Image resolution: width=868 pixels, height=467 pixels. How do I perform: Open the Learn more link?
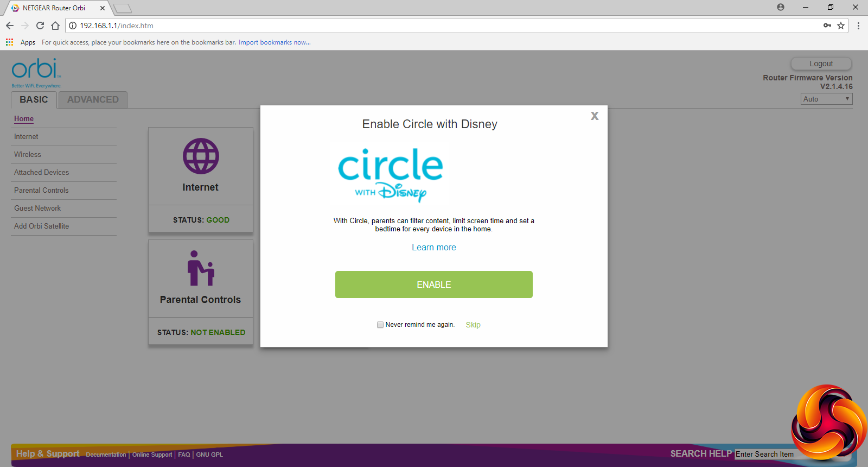coord(434,248)
